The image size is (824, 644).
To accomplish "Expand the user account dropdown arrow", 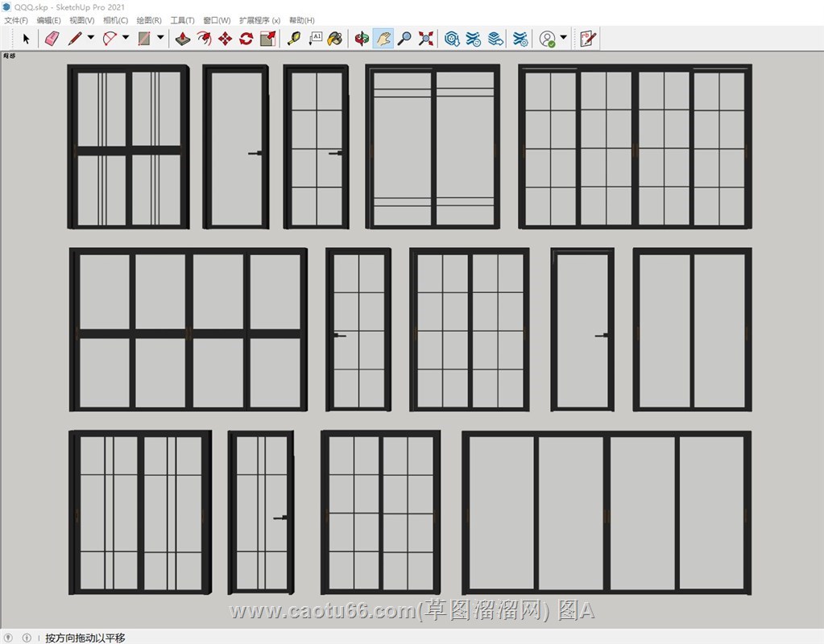I will tap(563, 37).
